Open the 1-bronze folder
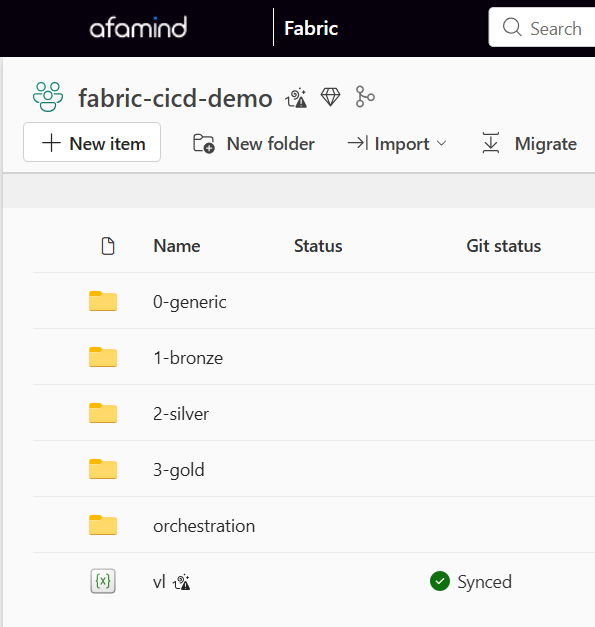The width and height of the screenshot is (595, 627). 188,357
